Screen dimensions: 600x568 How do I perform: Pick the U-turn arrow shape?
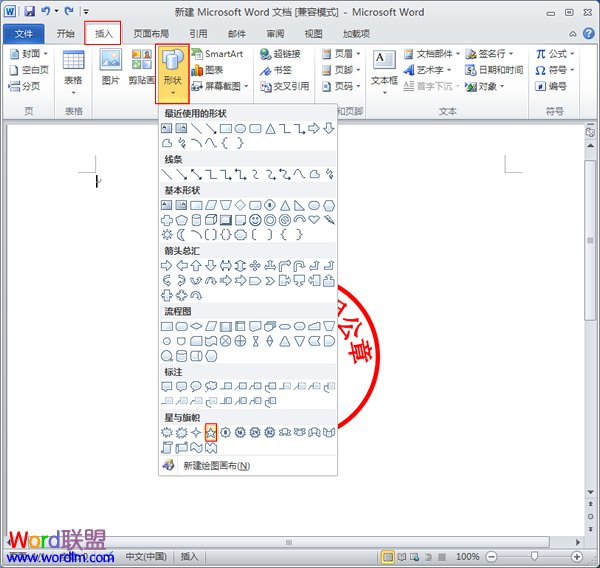tap(299, 265)
